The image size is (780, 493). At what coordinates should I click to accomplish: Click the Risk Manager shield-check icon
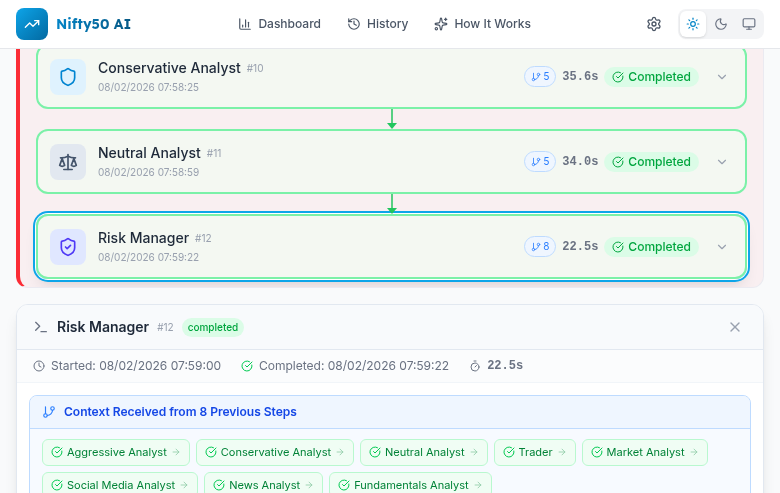point(68,247)
